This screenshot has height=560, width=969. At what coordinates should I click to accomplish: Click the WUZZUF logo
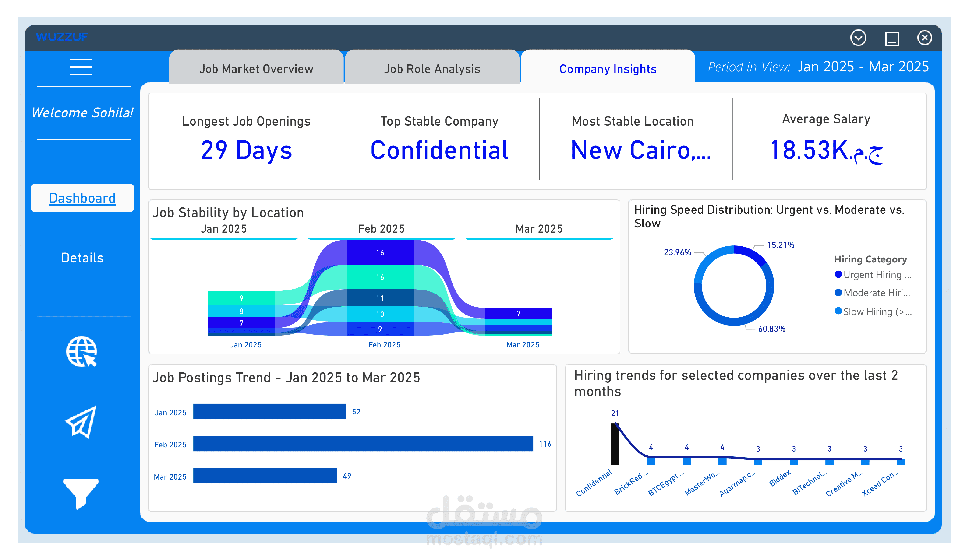tap(61, 37)
